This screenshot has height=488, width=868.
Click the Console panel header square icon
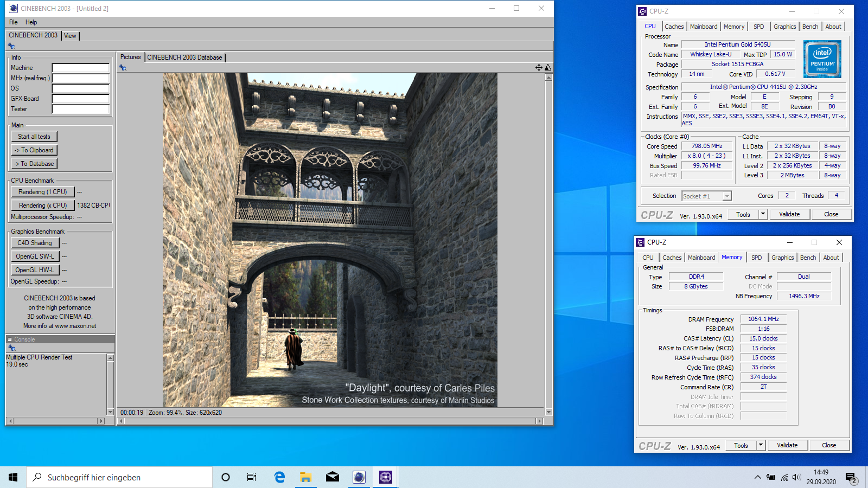pyautogui.click(x=10, y=339)
